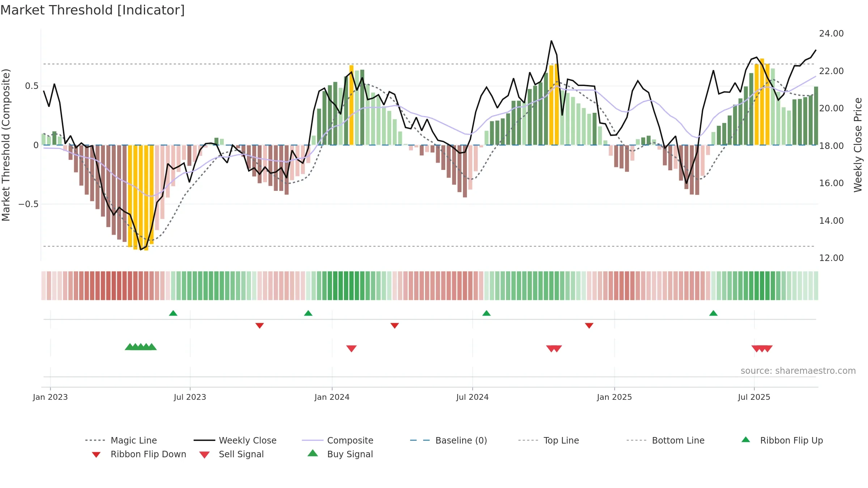The height and width of the screenshot is (488, 868).
Task: Click the yellow bars at the 2023 low
Action: (141, 198)
